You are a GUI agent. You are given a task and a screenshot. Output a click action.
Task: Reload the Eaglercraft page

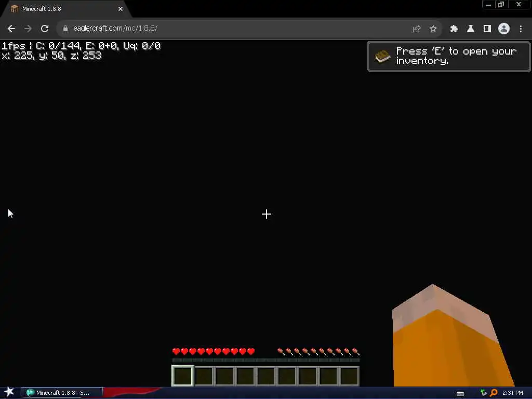pos(45,29)
